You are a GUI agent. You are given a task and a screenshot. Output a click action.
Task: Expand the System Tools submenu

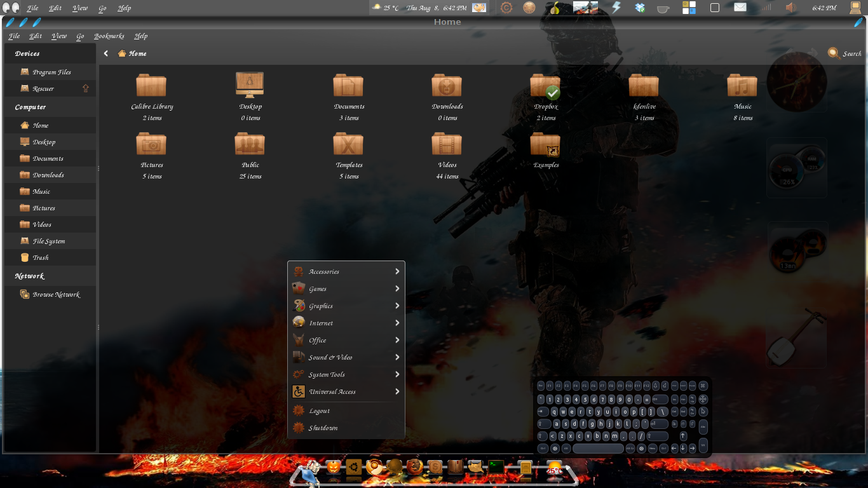[x=346, y=374]
